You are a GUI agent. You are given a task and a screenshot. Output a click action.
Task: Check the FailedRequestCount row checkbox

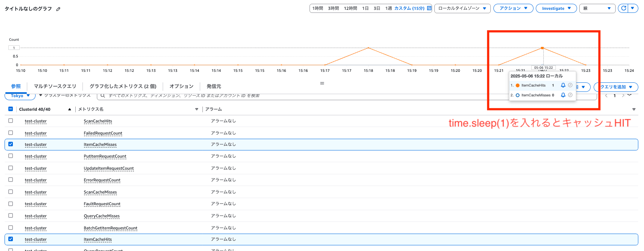[x=11, y=133]
